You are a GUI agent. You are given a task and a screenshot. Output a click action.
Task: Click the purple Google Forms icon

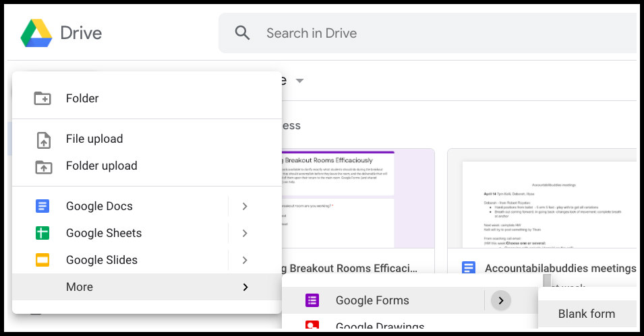[312, 301]
